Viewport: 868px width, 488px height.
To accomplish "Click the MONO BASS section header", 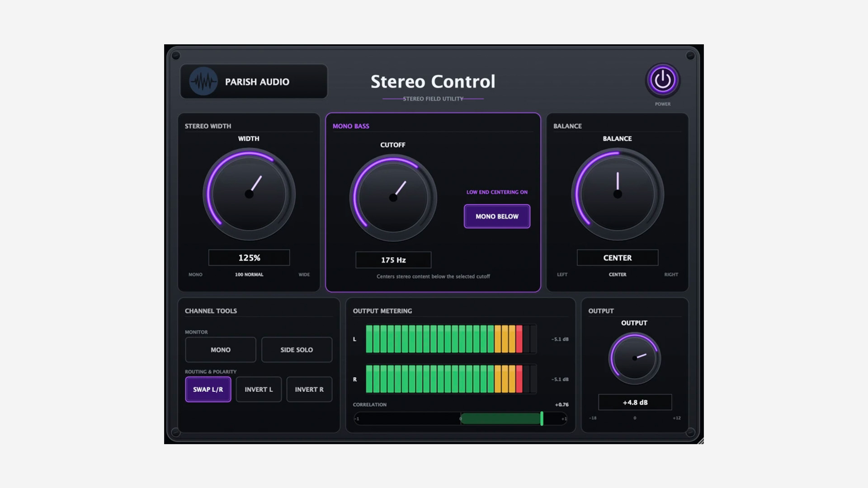I will 351,126.
